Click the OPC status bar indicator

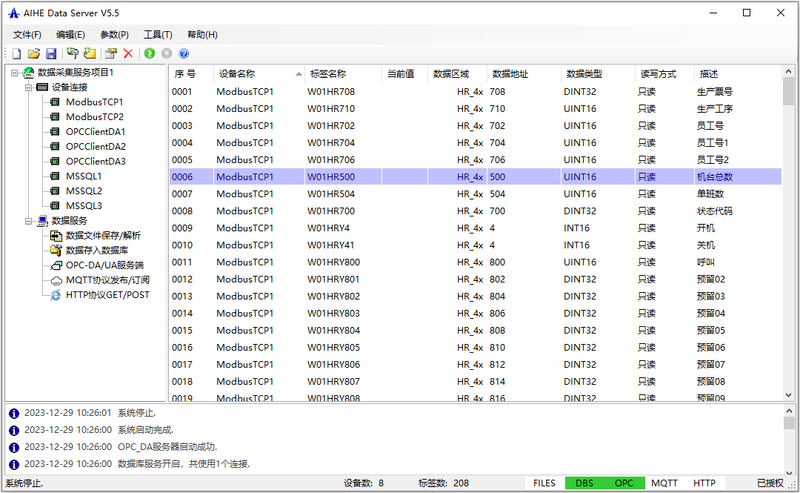point(624,483)
